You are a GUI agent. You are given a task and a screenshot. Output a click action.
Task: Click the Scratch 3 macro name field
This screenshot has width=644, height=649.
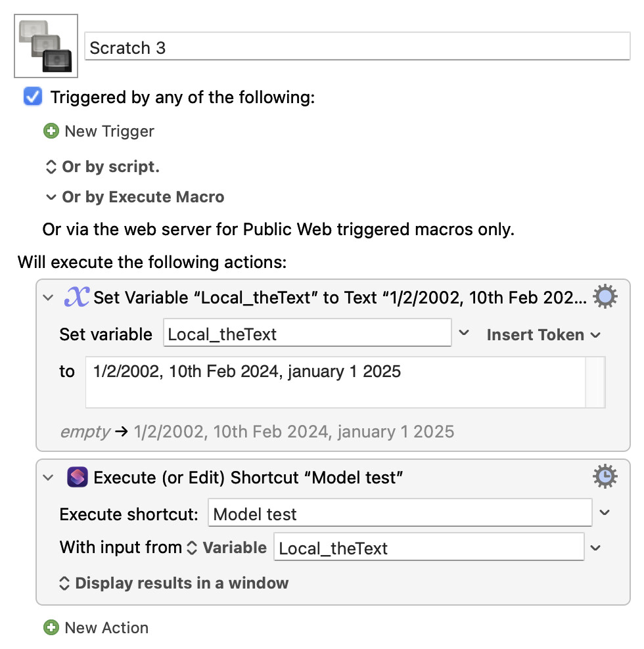[357, 47]
